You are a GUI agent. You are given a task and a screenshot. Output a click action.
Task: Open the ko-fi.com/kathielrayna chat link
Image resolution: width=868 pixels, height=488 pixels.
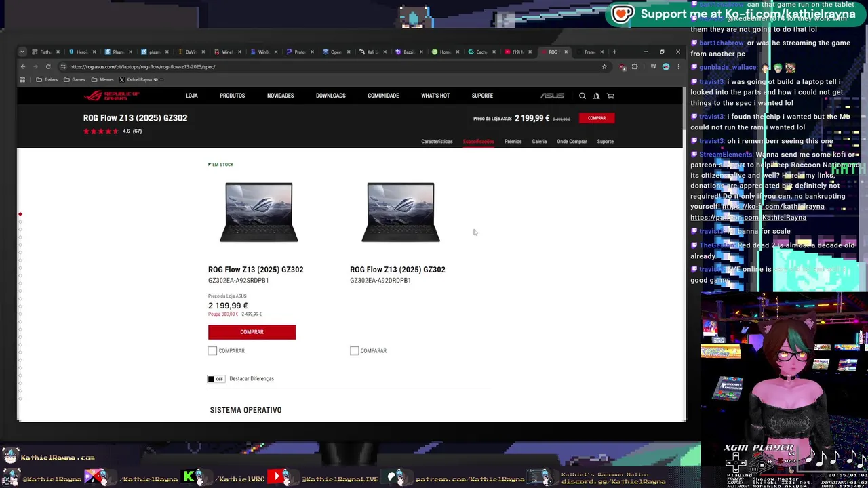tap(774, 207)
